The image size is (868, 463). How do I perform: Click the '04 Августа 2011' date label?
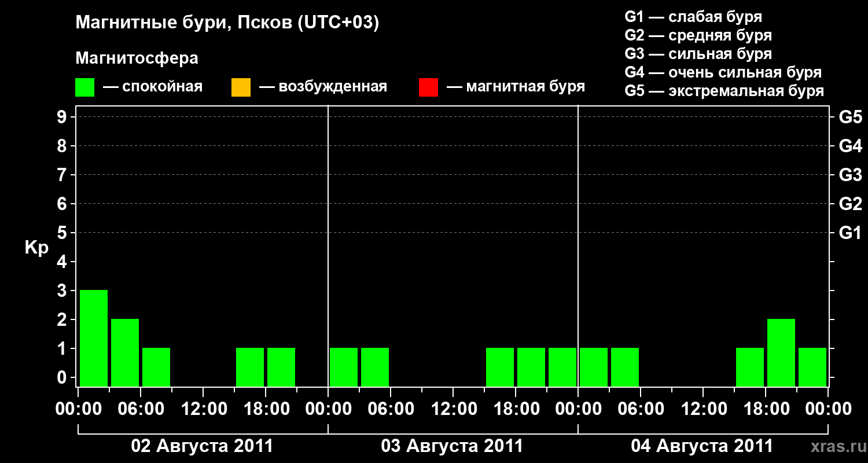[702, 446]
